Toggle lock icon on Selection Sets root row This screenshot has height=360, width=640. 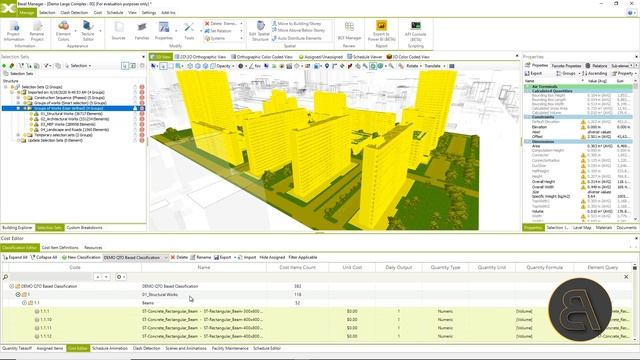pos(135,87)
